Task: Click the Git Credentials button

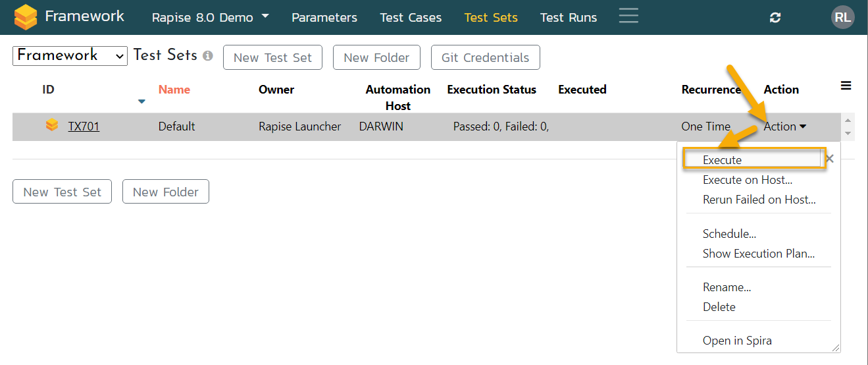Action: (485, 58)
